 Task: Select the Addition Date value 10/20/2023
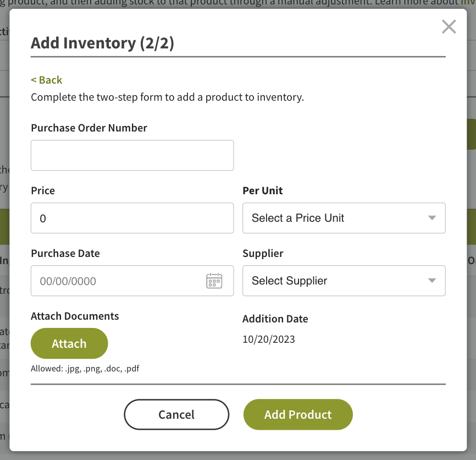(269, 339)
